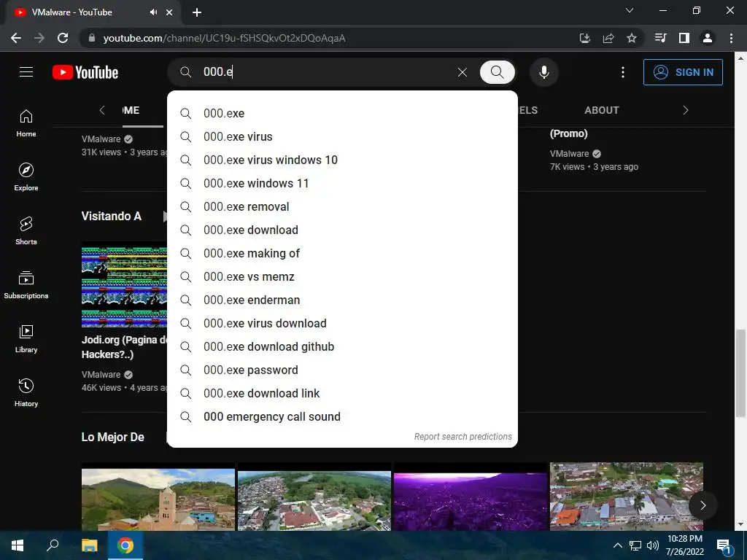Choose suggestion "000.exe download link"
This screenshot has width=747, height=560.
click(x=342, y=393)
